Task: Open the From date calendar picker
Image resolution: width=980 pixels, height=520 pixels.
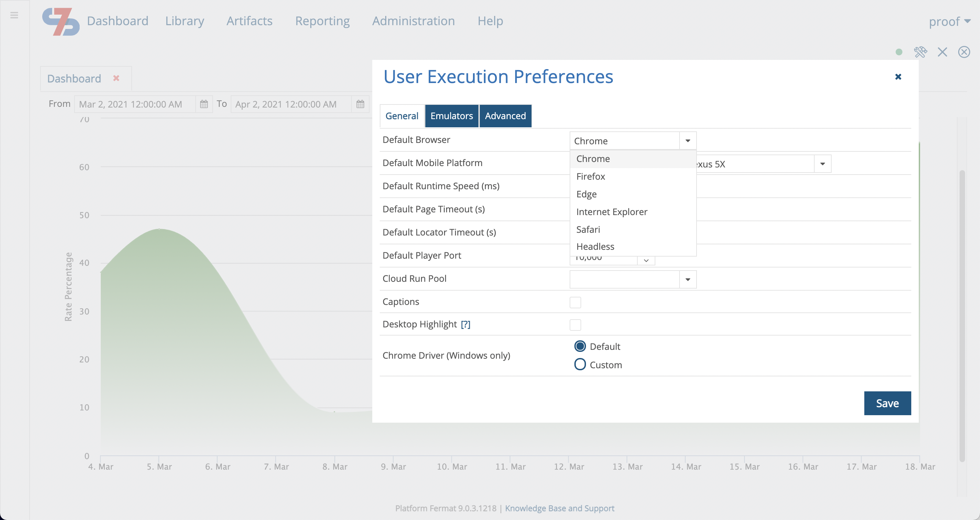Action: coord(203,104)
